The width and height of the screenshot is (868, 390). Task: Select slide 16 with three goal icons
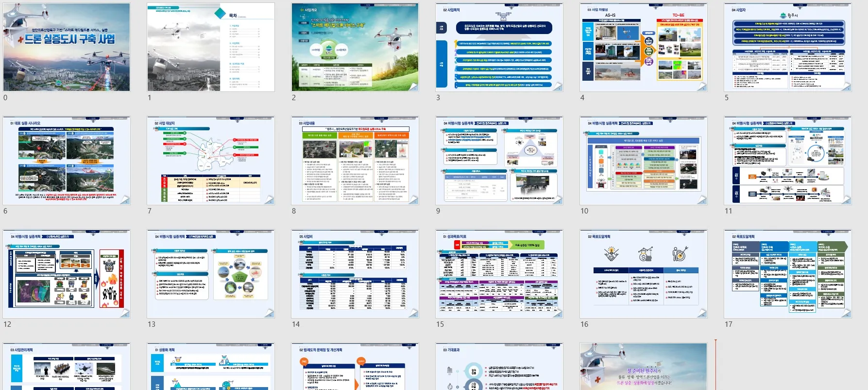[x=643, y=274]
